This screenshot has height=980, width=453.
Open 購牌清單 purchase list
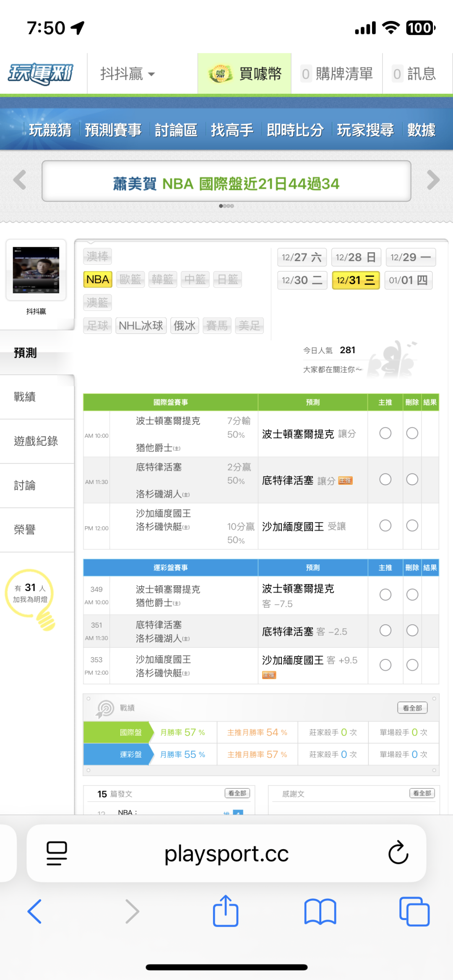(337, 74)
